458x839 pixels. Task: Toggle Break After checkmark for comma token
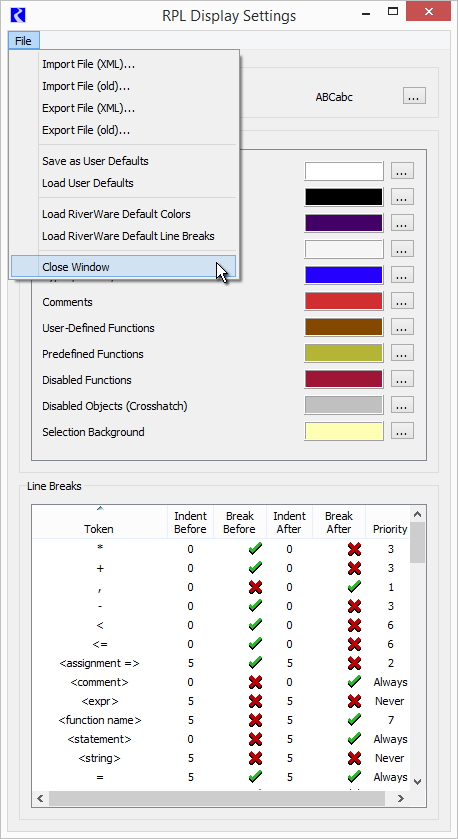click(354, 587)
